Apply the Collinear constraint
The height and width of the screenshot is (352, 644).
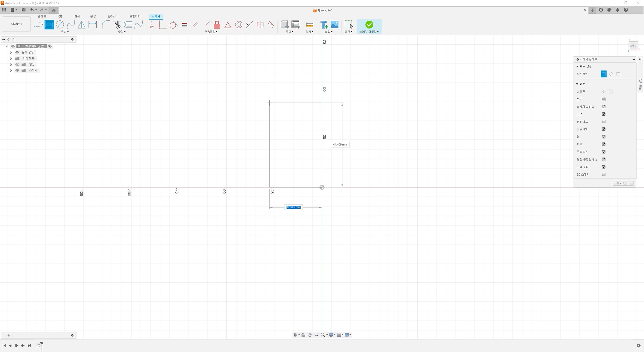pyautogui.click(x=249, y=25)
